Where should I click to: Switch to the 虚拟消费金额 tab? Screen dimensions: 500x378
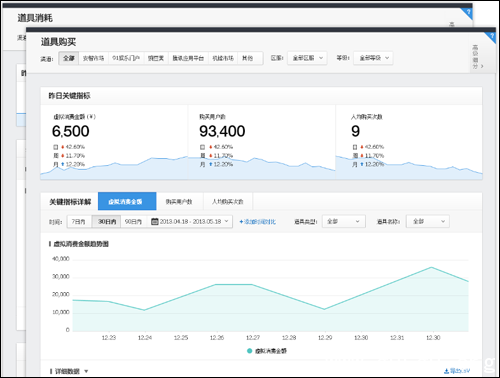127,201
